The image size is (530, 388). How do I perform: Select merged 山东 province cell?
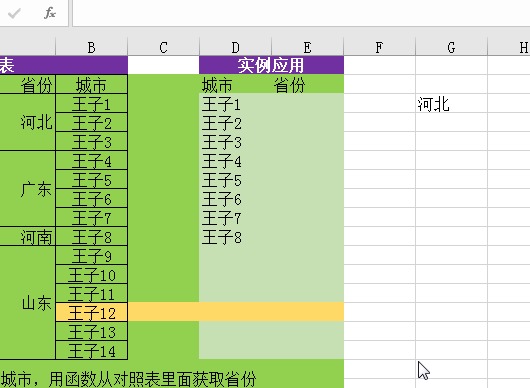(x=27, y=302)
